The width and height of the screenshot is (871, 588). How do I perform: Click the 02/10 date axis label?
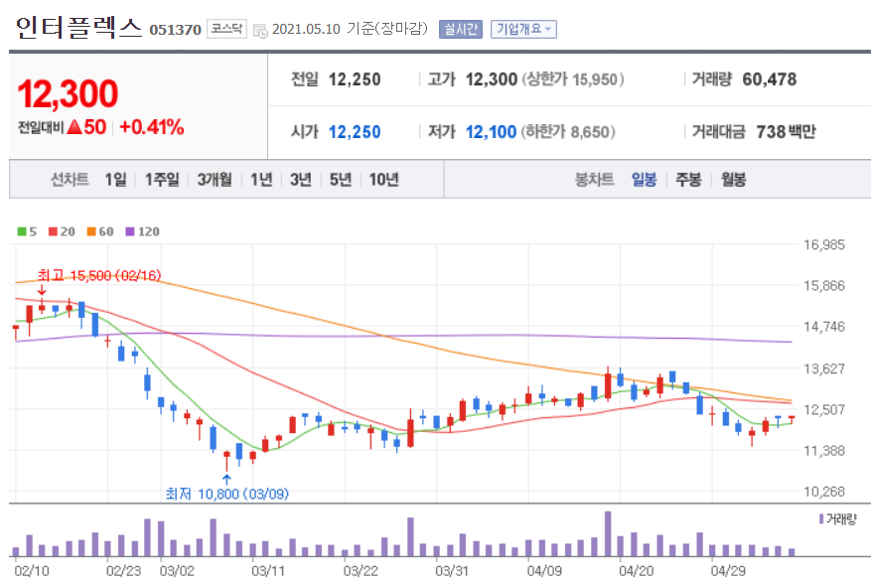point(32,571)
